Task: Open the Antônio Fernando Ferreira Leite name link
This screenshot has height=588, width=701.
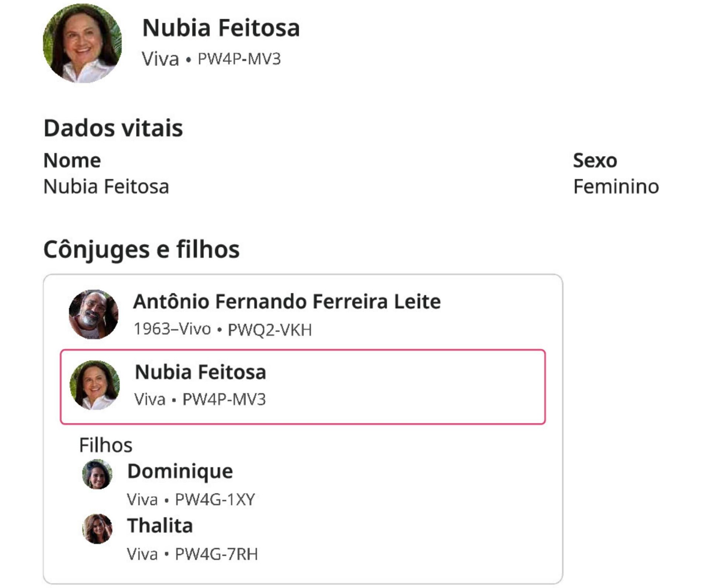Action: (287, 302)
